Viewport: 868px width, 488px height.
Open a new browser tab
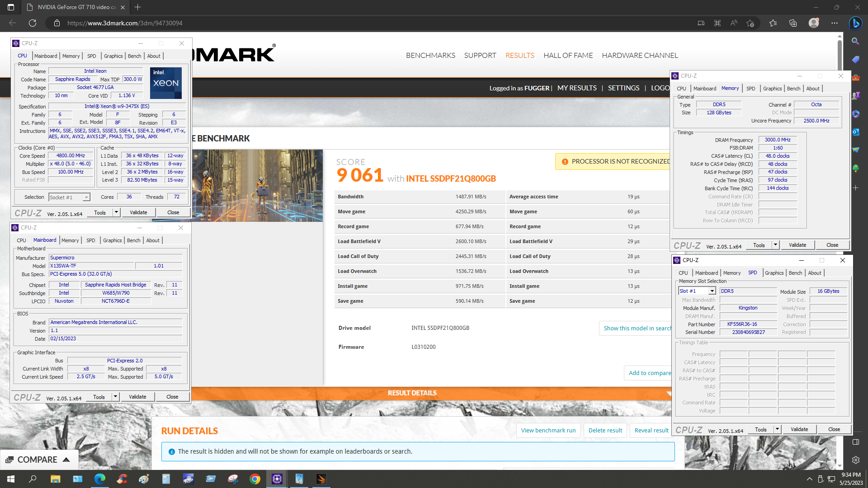138,7
